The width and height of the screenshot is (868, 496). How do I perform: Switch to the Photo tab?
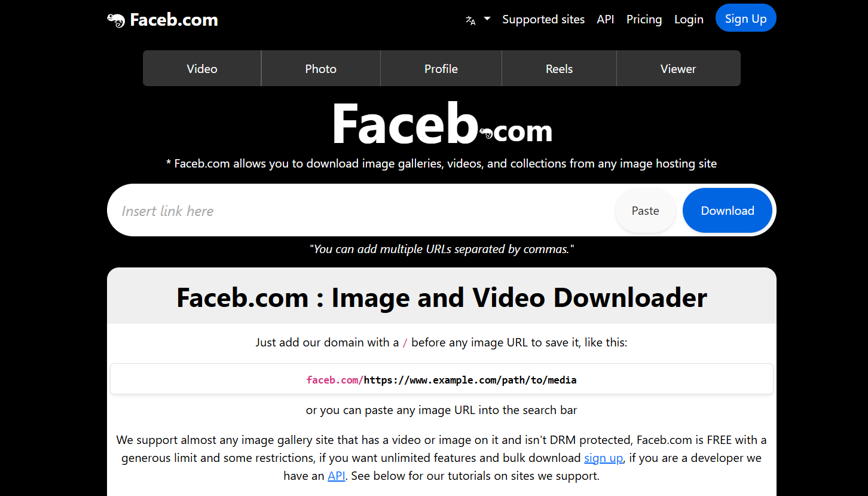point(321,68)
